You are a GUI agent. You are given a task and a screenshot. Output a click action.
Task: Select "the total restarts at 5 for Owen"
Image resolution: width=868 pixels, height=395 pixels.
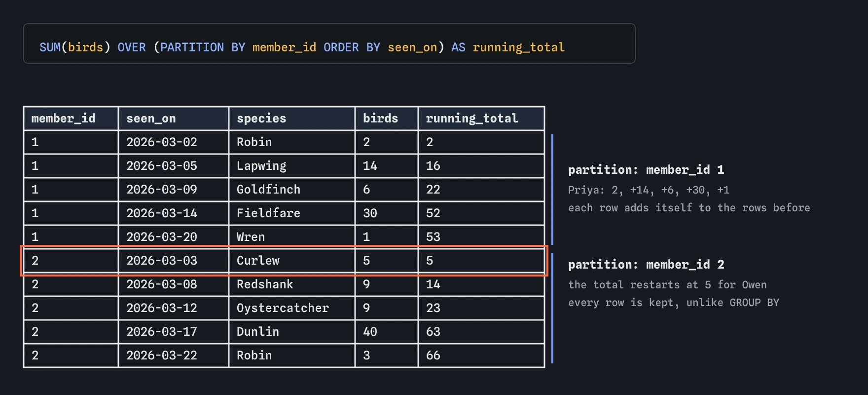[667, 285]
